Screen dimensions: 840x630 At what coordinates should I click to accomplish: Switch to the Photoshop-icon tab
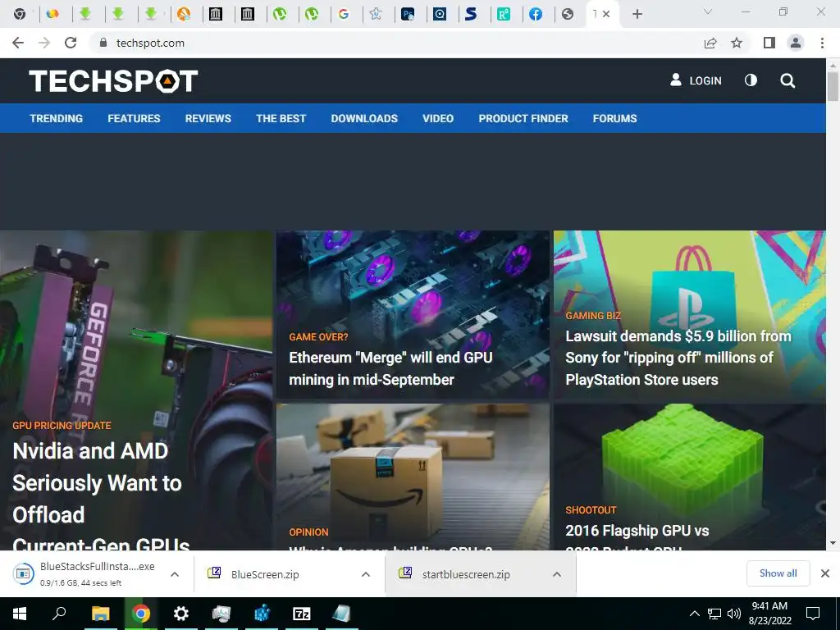tap(408, 15)
